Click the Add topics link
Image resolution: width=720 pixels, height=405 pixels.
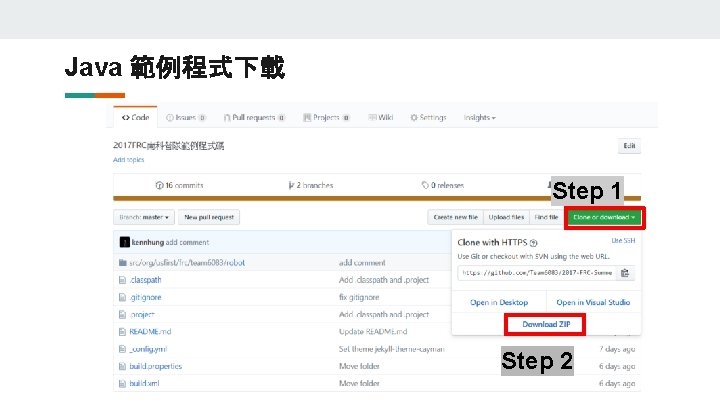tap(129, 160)
